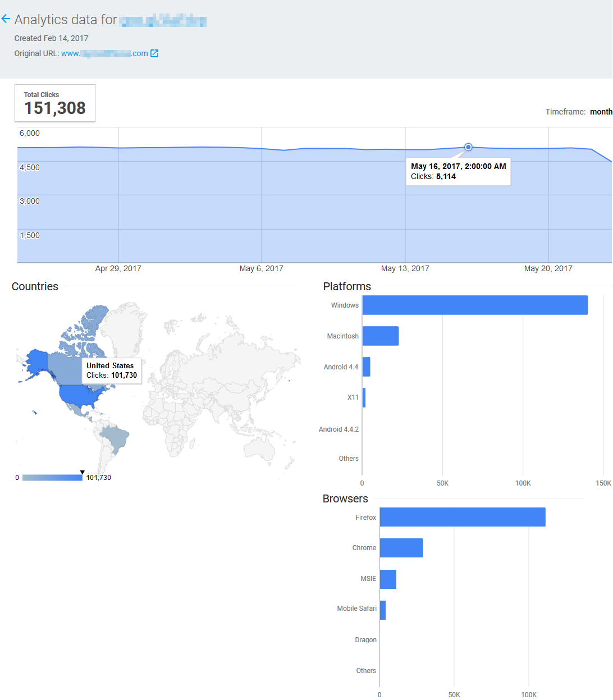The height and width of the screenshot is (700, 613).
Task: Select the Mobile Safari browser bar
Action: (383, 610)
